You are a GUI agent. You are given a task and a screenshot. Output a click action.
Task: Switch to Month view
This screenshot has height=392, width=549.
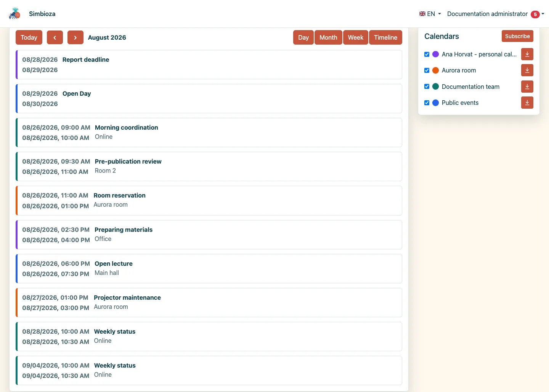pos(328,37)
